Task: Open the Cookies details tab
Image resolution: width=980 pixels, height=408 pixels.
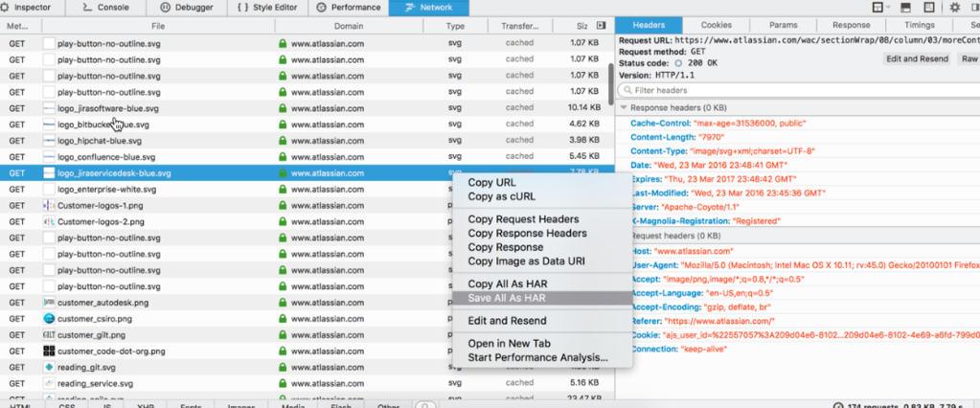Action: click(x=717, y=26)
